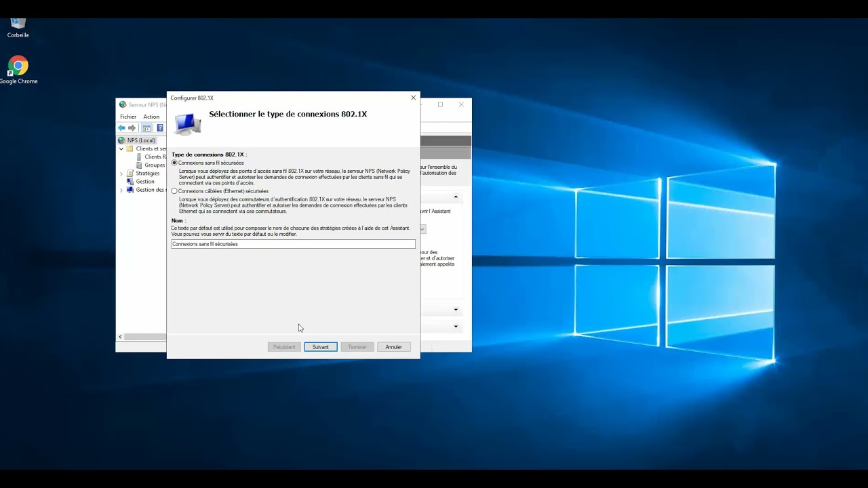The width and height of the screenshot is (868, 488).
Task: Click the Nom text field
Action: click(x=293, y=244)
